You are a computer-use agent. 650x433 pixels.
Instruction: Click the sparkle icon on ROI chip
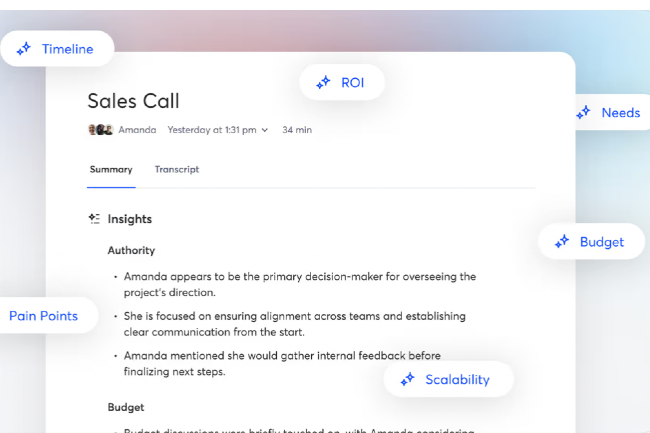323,83
